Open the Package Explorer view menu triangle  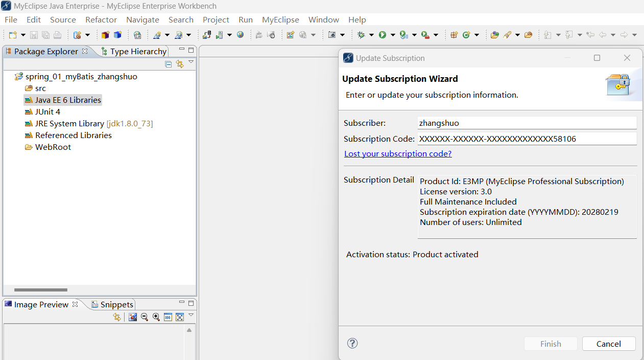(191, 62)
